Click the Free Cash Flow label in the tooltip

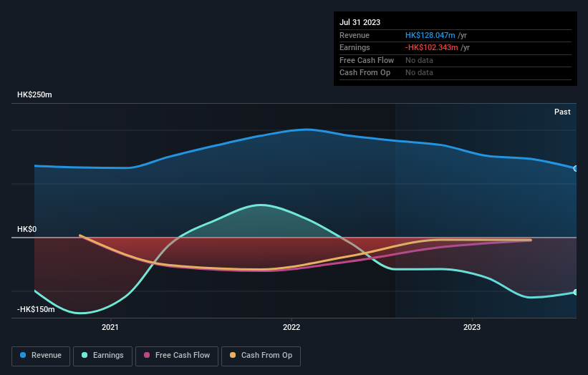367,60
